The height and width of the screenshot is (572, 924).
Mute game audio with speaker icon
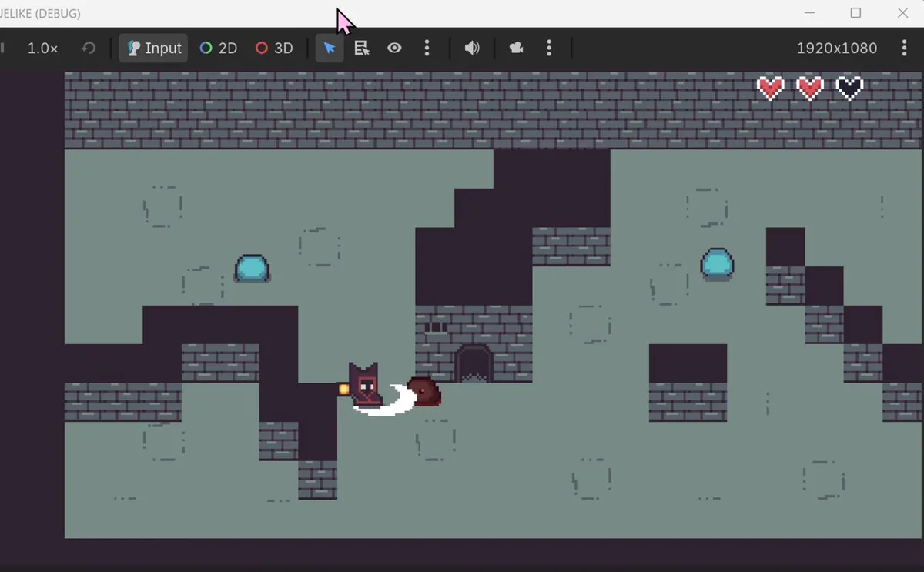[472, 48]
